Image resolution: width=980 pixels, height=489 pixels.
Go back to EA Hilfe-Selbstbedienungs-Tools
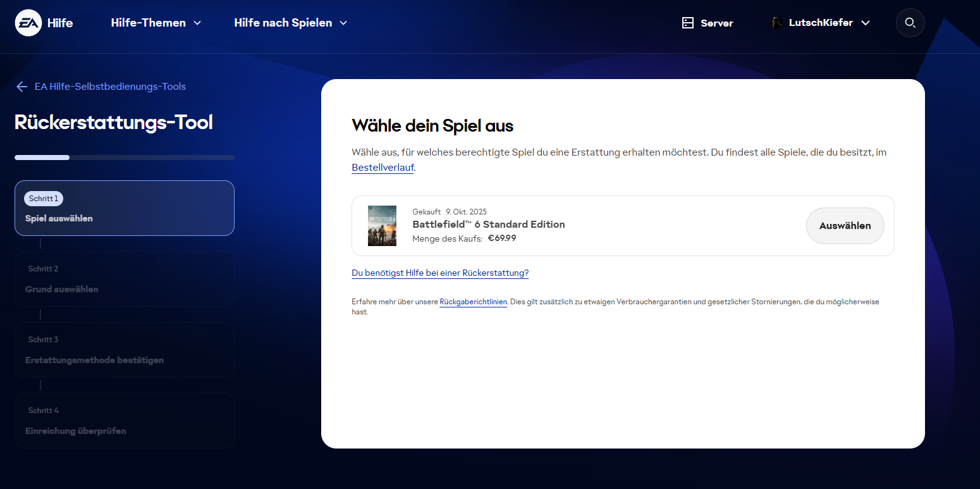coord(110,87)
